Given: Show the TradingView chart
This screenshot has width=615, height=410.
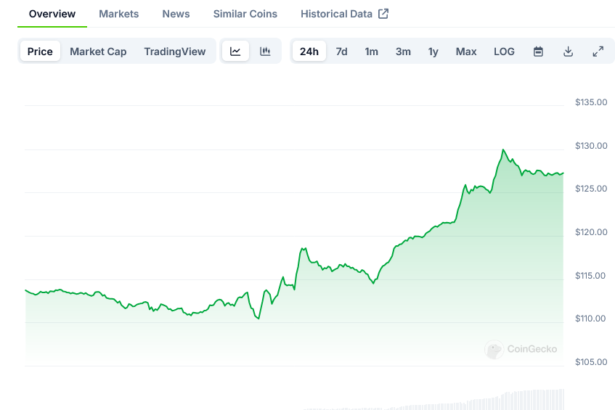Looking at the screenshot, I should point(174,52).
